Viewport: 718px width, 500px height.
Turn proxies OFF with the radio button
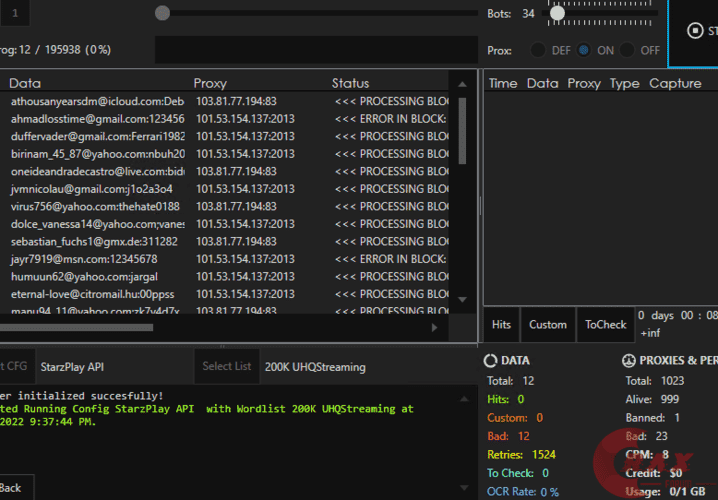click(628, 50)
